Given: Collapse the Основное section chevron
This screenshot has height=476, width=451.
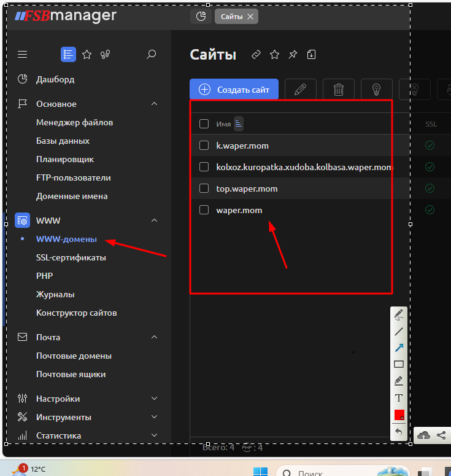Looking at the screenshot, I should tap(154, 104).
